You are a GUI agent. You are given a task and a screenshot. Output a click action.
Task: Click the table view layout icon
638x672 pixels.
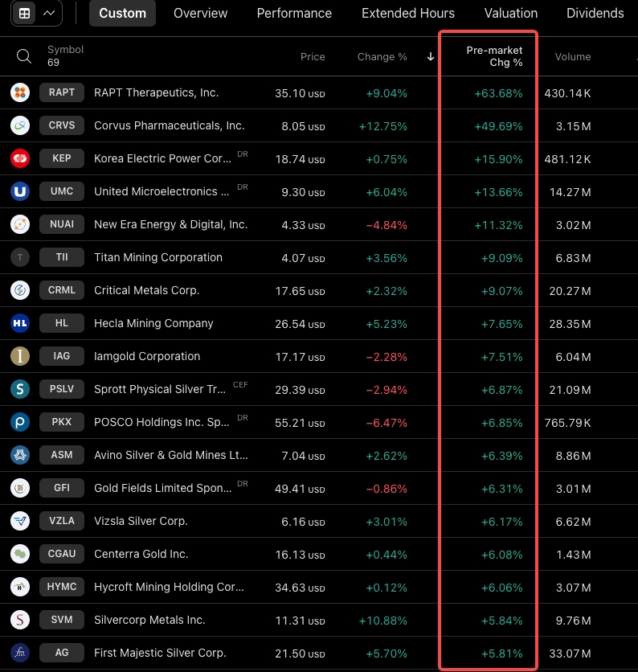(x=25, y=14)
